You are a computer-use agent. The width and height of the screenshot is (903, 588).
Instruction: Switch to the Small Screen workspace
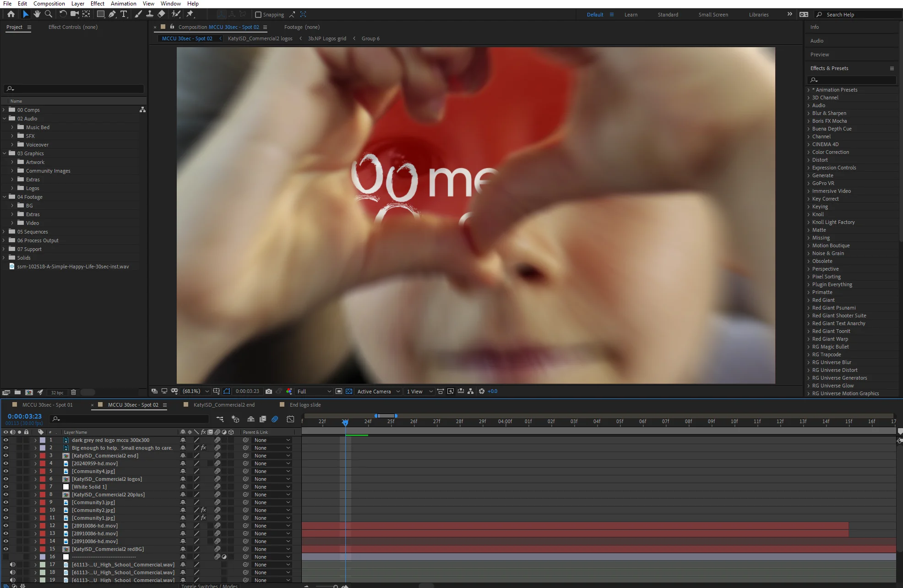coord(713,15)
